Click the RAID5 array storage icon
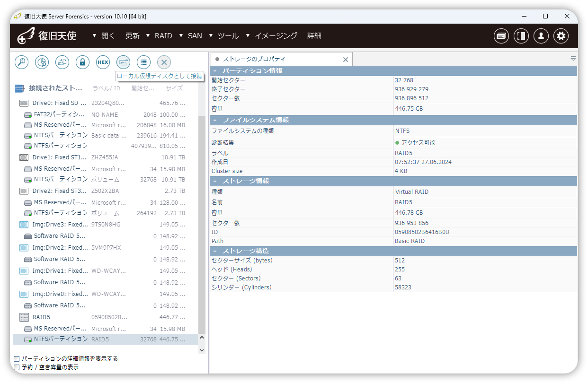The width and height of the screenshot is (588, 383). [x=24, y=317]
